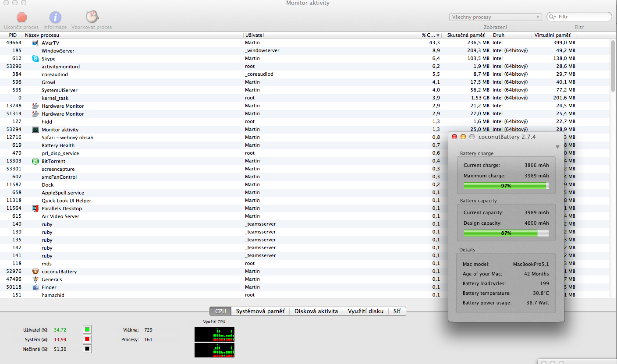This screenshot has height=364, width=617.
Task: Open the Systémová paměť tab
Action: [260, 311]
